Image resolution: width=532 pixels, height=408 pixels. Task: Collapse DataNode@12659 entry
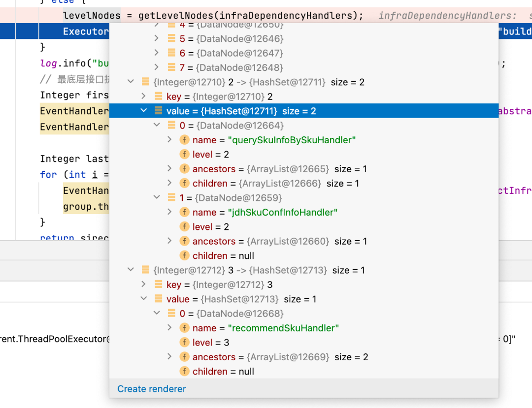pos(157,197)
